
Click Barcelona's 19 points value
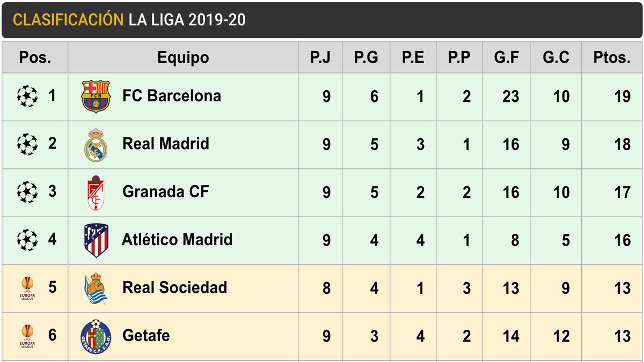tap(622, 97)
